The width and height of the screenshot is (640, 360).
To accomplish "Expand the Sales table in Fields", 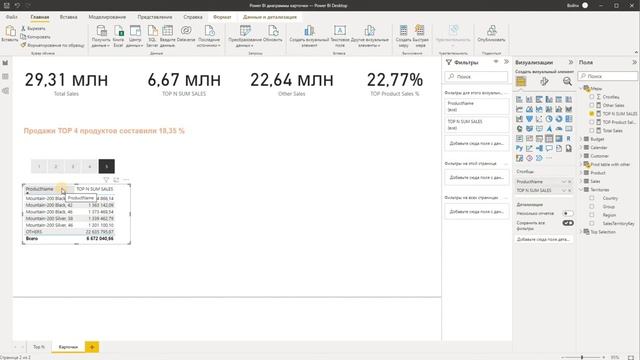I will pyautogui.click(x=581, y=181).
